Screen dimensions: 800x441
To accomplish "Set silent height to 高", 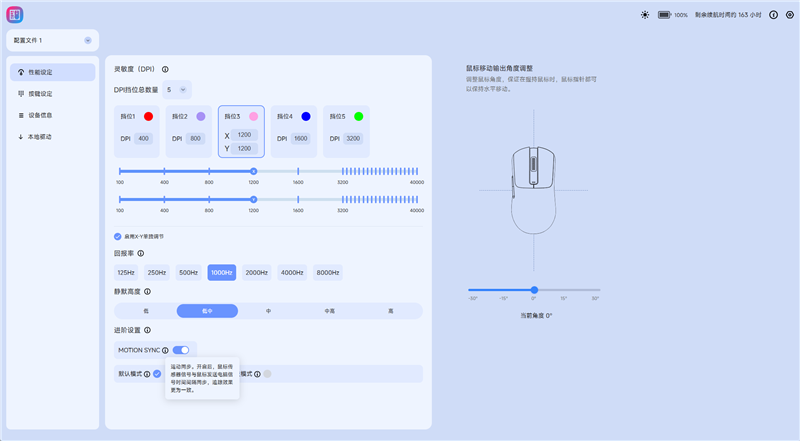I will click(391, 311).
